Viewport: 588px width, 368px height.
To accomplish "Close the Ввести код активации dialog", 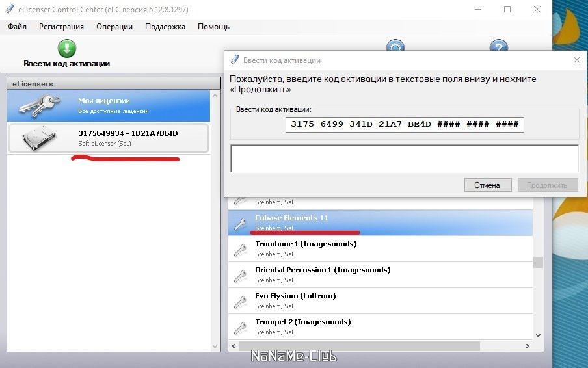I will point(577,60).
